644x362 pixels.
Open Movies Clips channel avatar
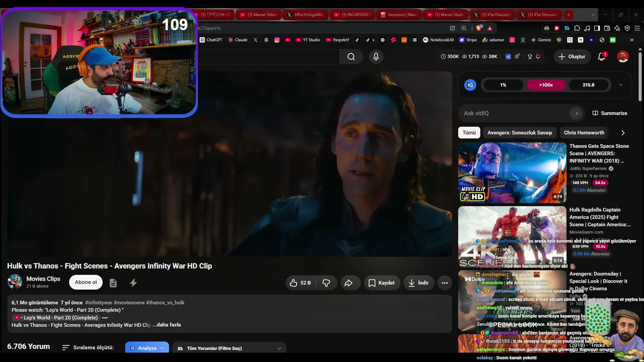coord(15,282)
